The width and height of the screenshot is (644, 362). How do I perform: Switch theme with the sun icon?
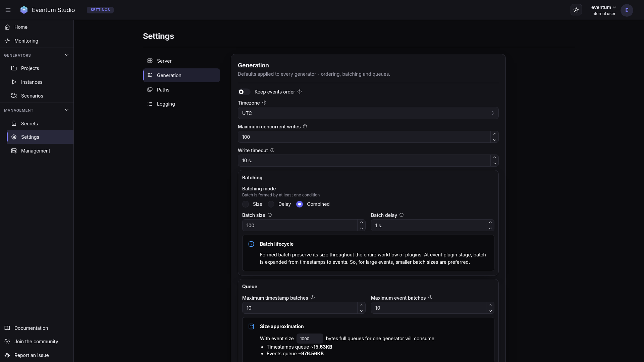click(576, 10)
